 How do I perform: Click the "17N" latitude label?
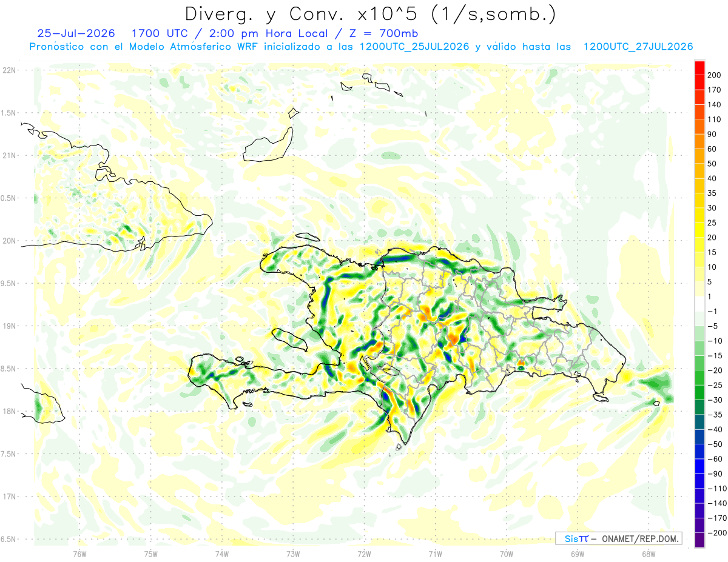coord(8,497)
